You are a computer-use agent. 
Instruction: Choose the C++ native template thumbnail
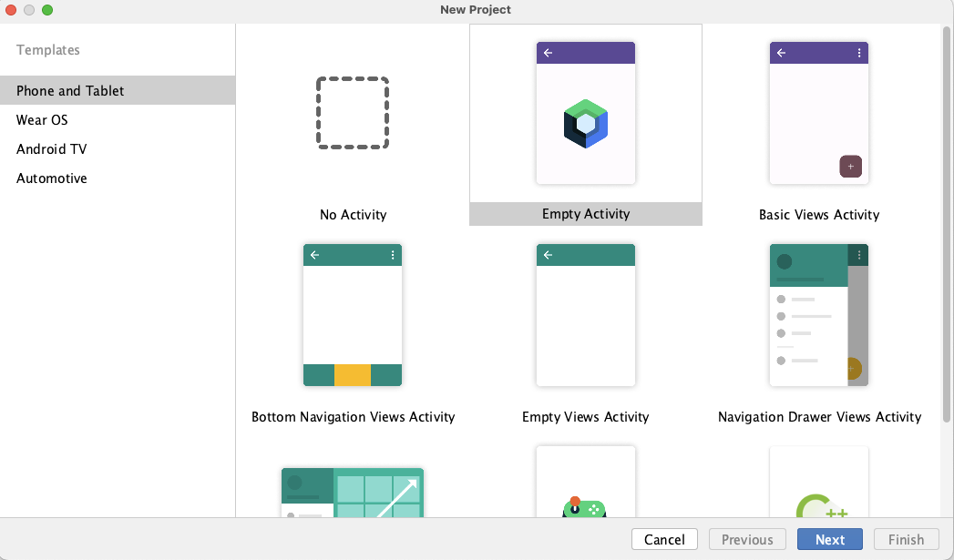pos(819,482)
